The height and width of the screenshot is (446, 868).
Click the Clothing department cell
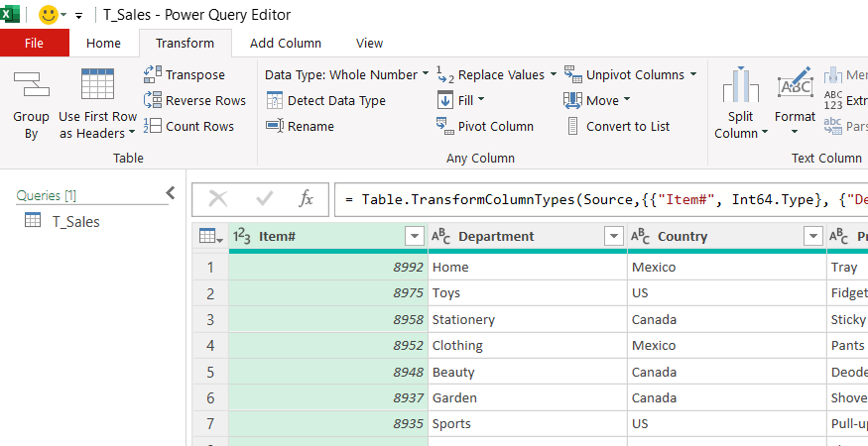coord(528,346)
